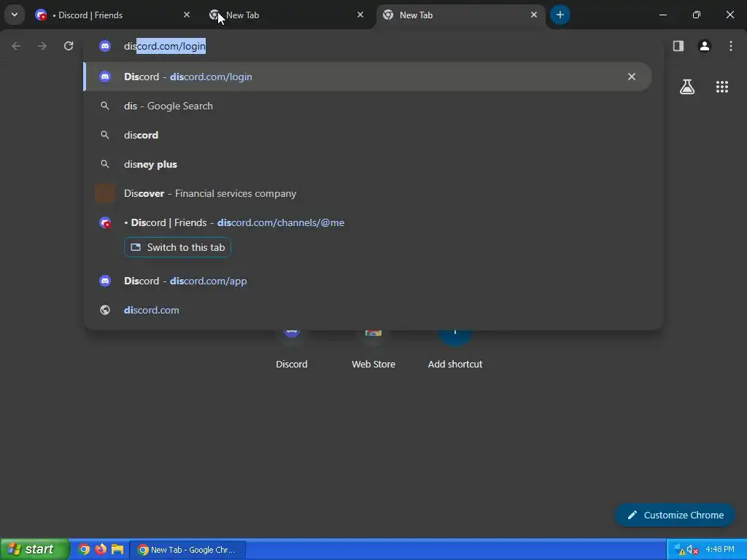Go forward with the forward arrow
Viewport: 747px width, 560px height.
pos(42,46)
